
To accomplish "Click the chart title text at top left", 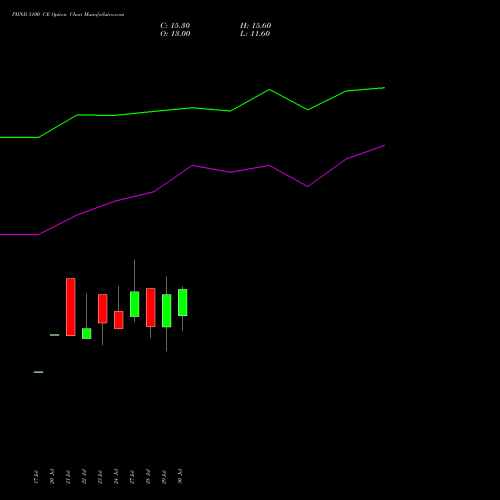I will tap(68, 15).
